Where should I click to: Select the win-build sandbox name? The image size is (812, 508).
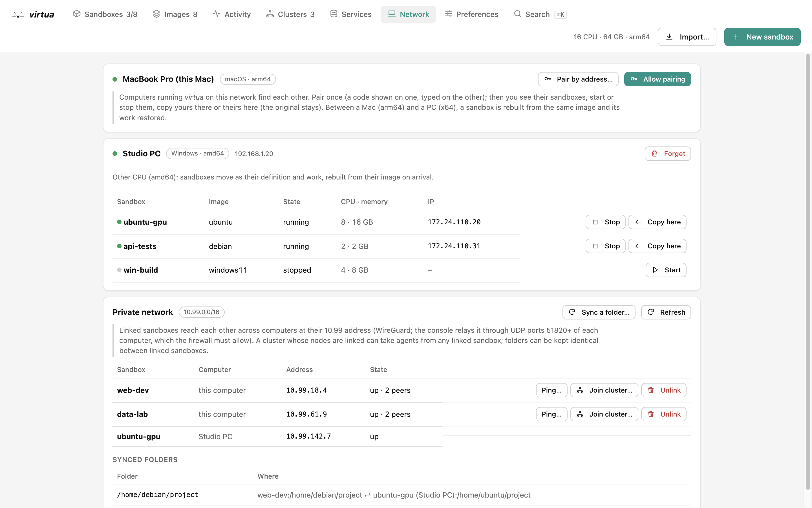141,270
